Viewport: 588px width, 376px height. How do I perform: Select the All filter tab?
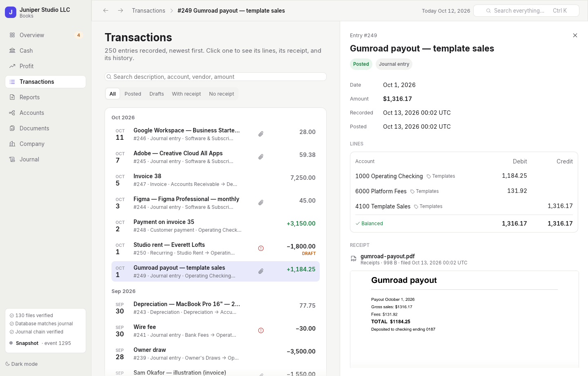(113, 94)
